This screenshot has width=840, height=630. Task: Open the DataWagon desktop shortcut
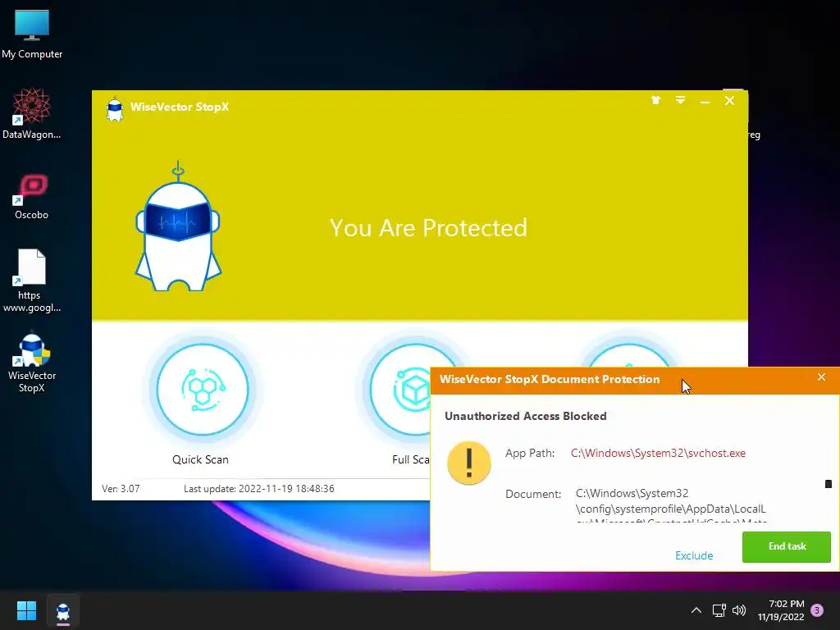(x=32, y=114)
